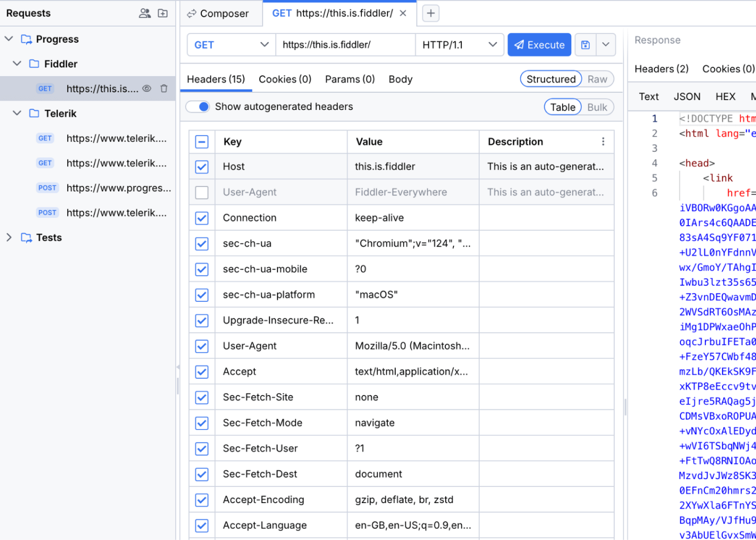Switch to the Cookies (0) request tab

(285, 79)
